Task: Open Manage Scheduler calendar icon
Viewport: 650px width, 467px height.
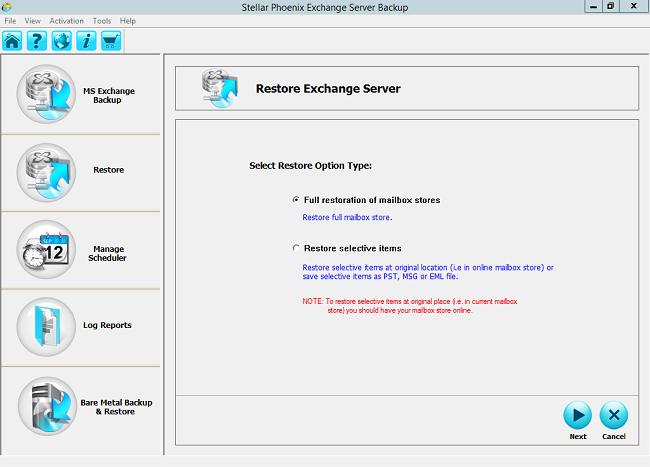Action: click(x=46, y=249)
